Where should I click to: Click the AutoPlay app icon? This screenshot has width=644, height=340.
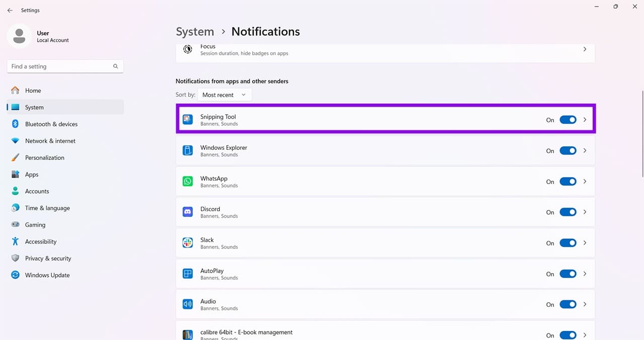click(188, 274)
